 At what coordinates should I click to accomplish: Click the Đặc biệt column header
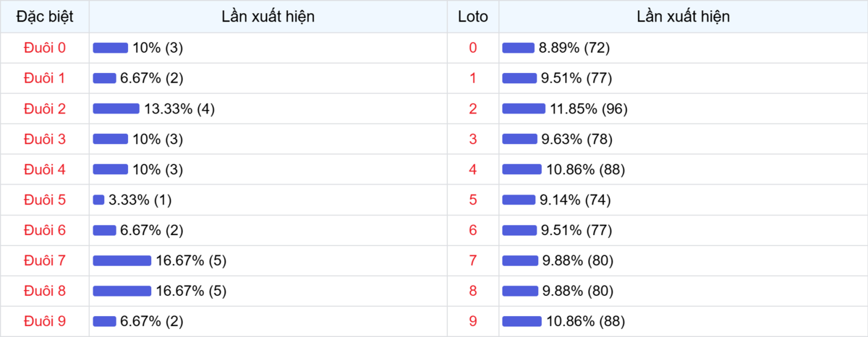(45, 17)
